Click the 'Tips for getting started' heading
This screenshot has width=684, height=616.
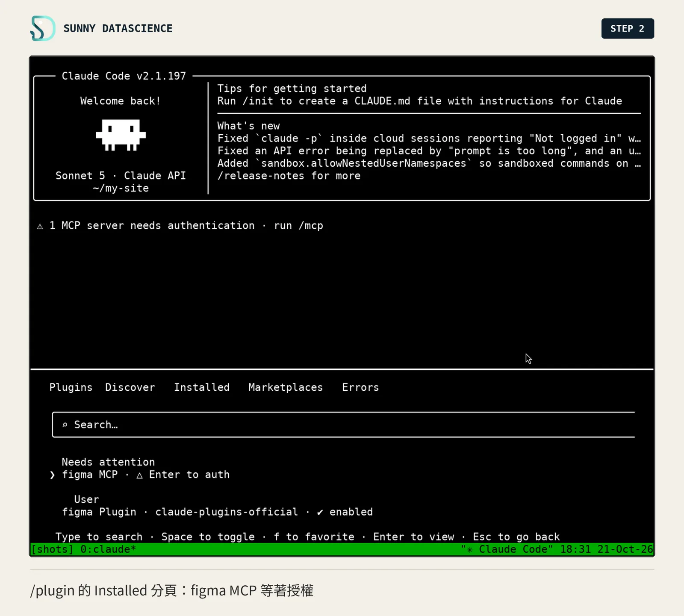(x=292, y=88)
